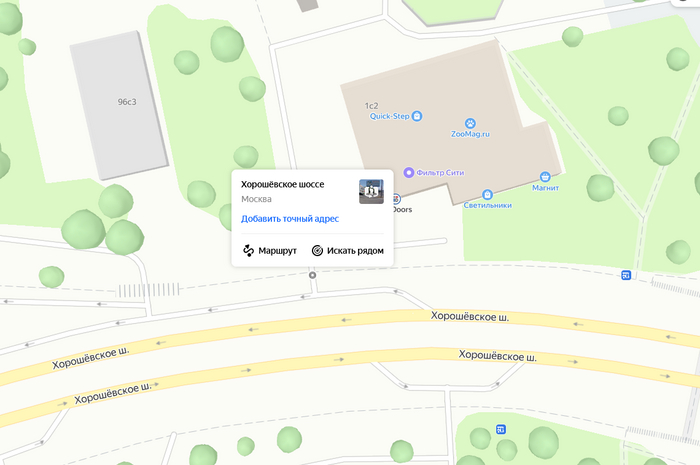
Task: Open the Quick-Step shop marker
Action: click(x=417, y=116)
